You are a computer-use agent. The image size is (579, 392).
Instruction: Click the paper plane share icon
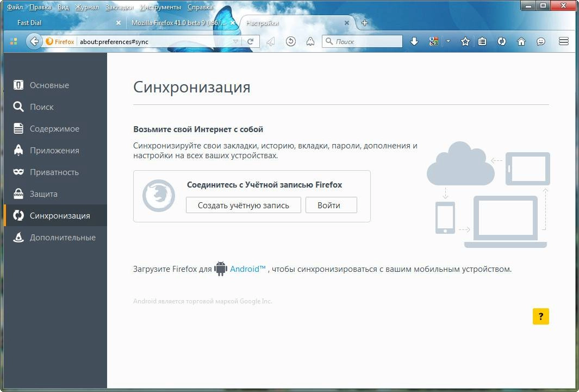click(x=271, y=42)
